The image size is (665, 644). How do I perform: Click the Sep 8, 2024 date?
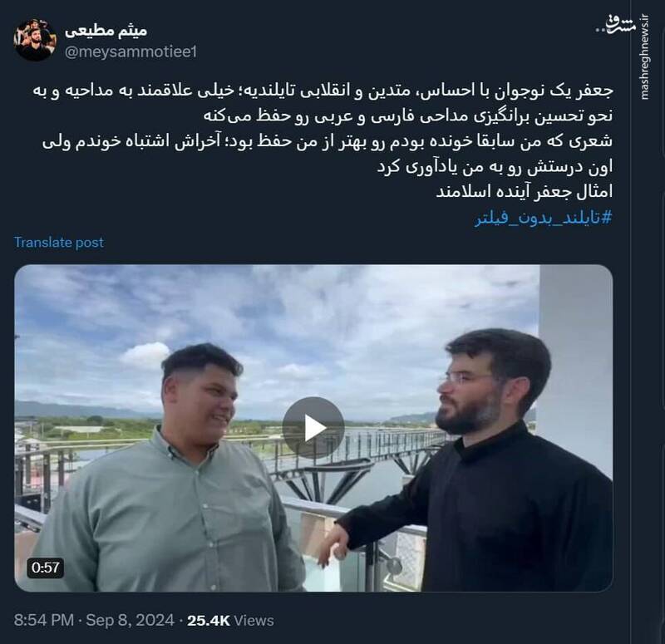point(131,620)
